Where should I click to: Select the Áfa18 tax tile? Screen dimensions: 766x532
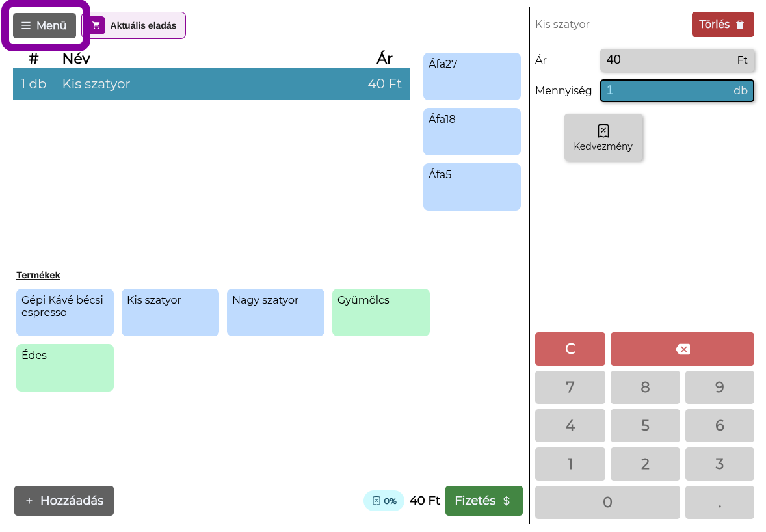click(x=472, y=131)
